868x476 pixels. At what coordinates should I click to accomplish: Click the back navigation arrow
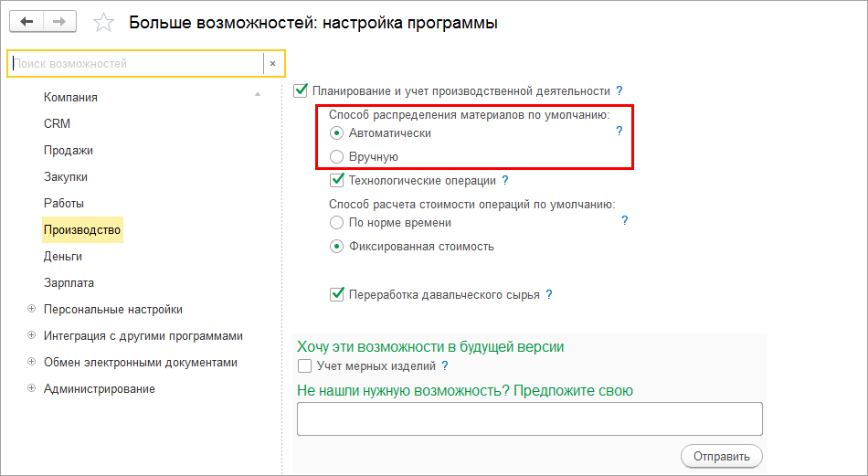coord(26,22)
